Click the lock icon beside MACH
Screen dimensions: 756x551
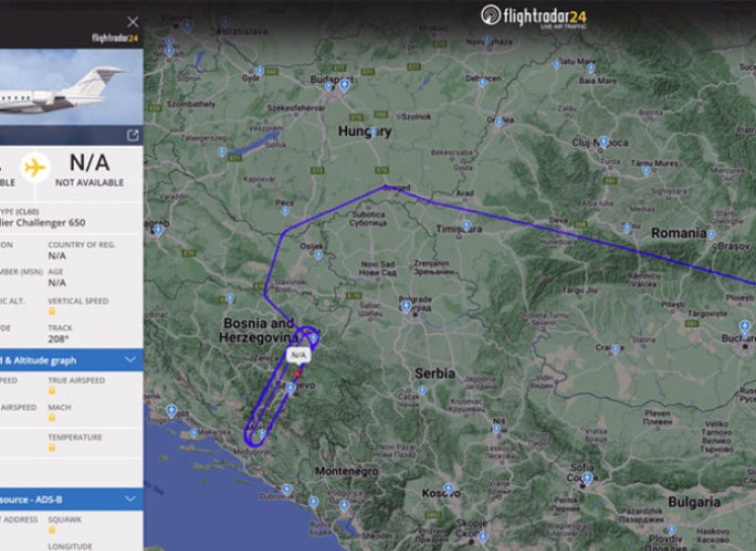tap(51, 418)
